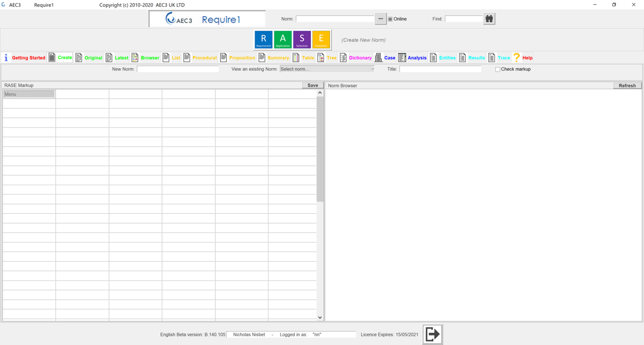Click the RASE Markup vertical scrollbar thumb
Image resolution: width=644 pixels, height=345 pixels.
point(320,149)
